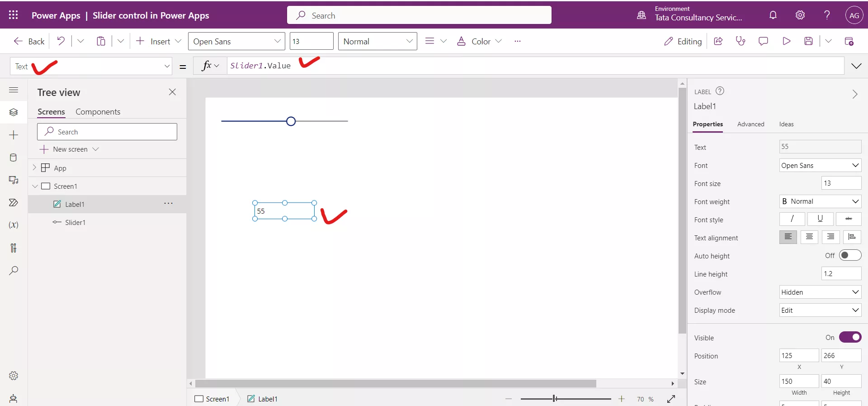
Task: Open the Settings gear in the left rail
Action: pyautogui.click(x=14, y=376)
